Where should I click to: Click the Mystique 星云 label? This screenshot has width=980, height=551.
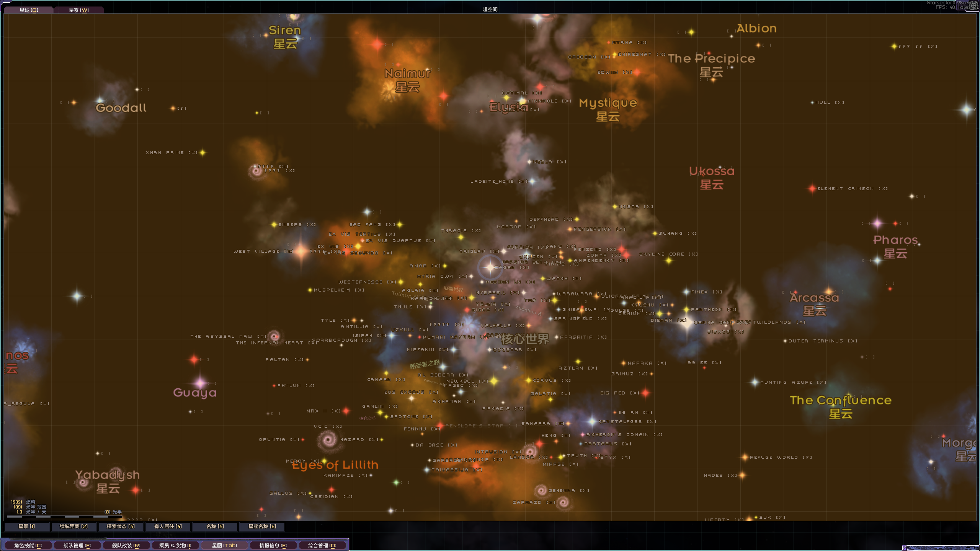[608, 109]
